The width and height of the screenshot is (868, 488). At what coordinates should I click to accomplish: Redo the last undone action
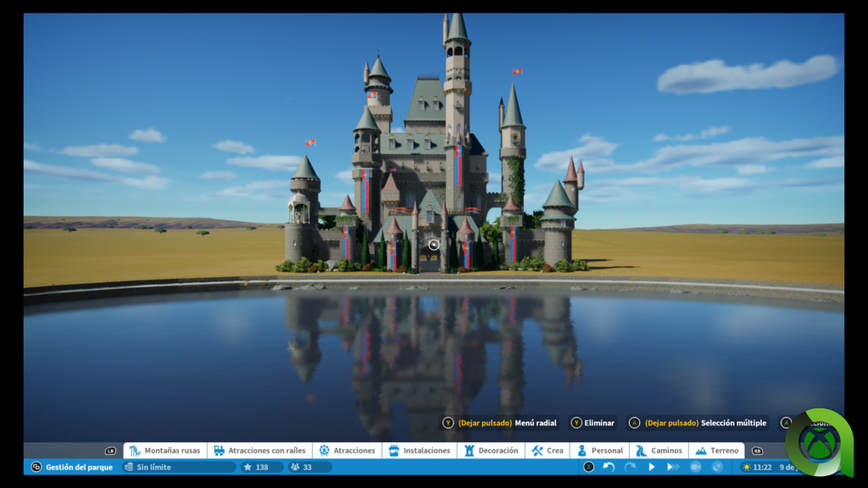630,467
